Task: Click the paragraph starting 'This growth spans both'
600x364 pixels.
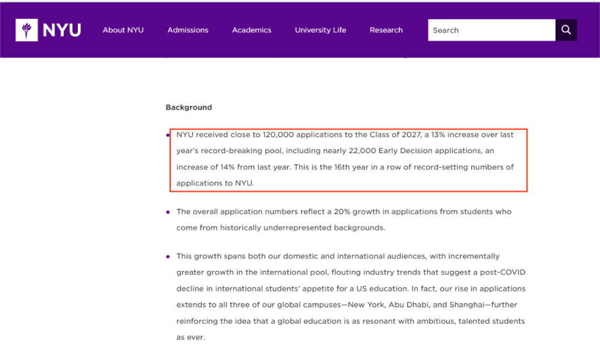Action: 351,296
